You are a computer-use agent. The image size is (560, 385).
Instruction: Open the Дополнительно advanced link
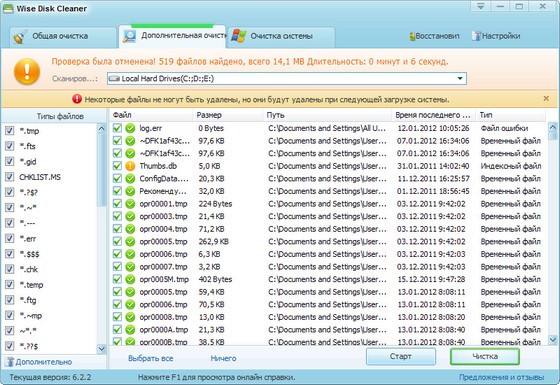tap(43, 362)
